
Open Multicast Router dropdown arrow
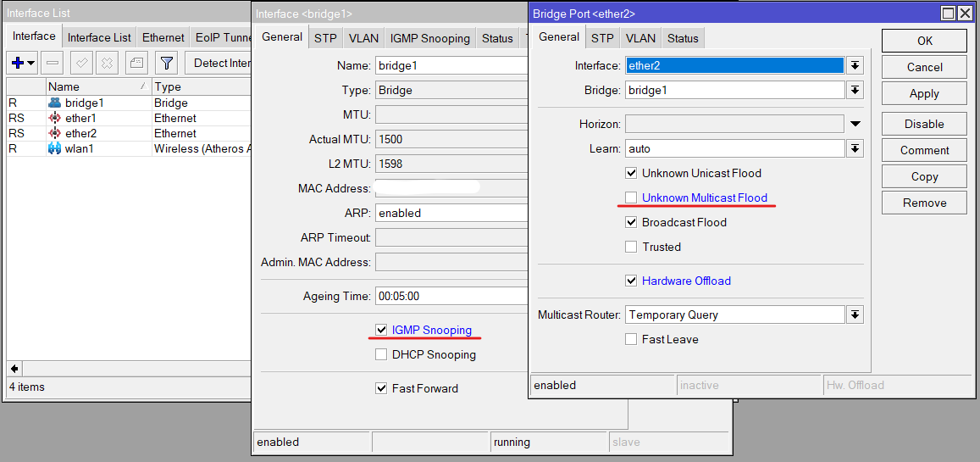[x=855, y=315]
